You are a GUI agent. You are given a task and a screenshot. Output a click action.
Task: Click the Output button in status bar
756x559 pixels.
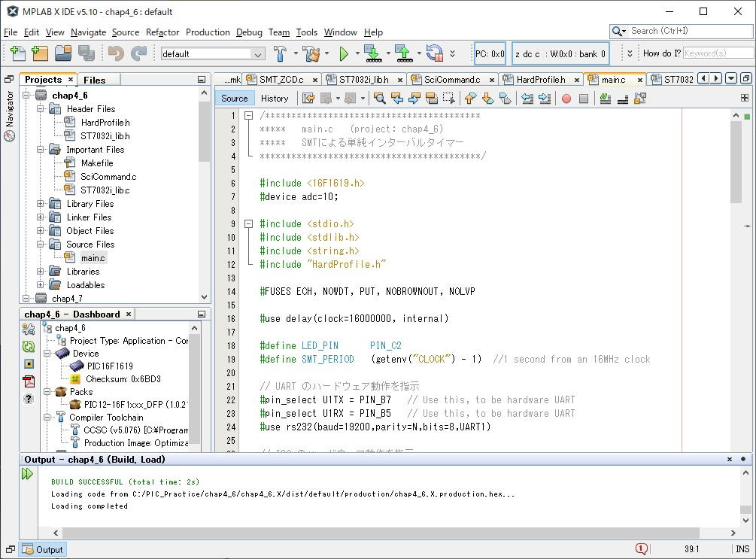point(43,549)
